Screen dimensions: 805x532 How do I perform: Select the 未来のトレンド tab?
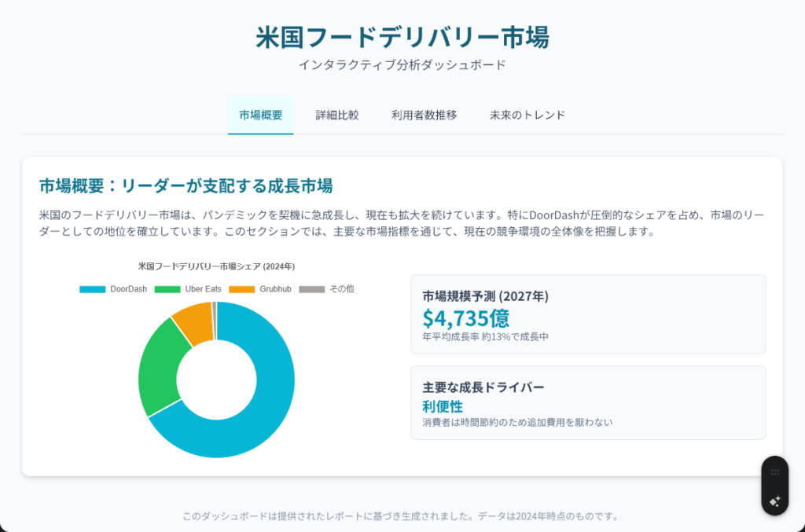[527, 115]
